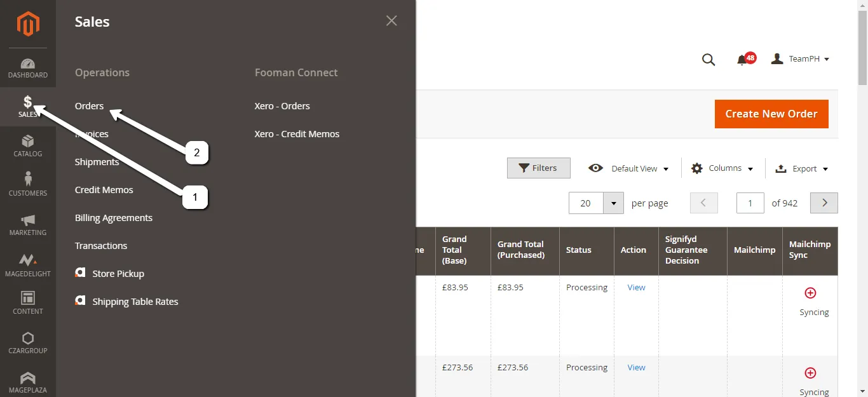868x397 pixels.
Task: Open the TeamPH account dropdown
Action: click(800, 59)
